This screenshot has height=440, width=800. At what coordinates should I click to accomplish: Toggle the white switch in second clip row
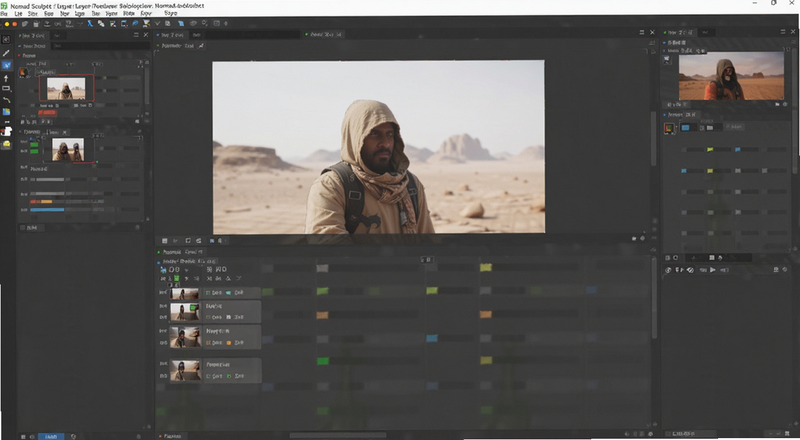tap(229, 317)
